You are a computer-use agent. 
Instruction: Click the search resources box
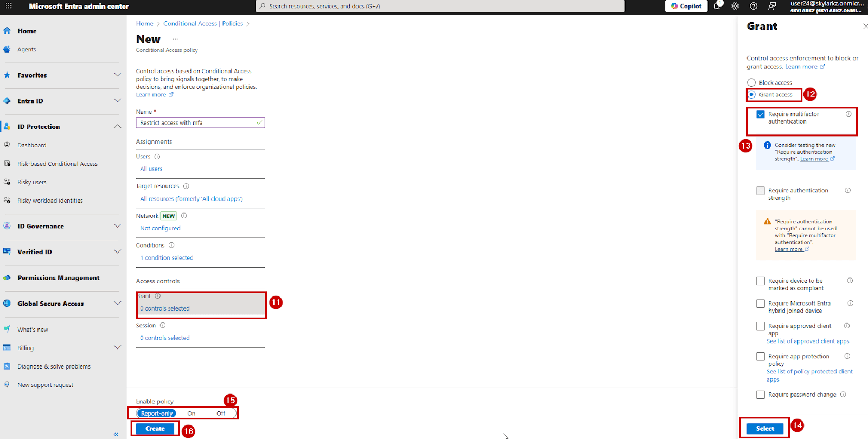pyautogui.click(x=440, y=6)
